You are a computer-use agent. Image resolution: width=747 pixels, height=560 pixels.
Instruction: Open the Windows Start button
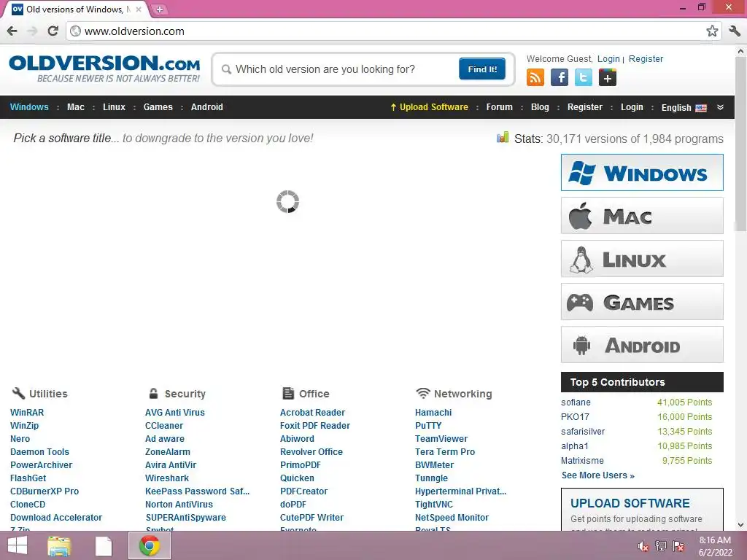(18, 545)
